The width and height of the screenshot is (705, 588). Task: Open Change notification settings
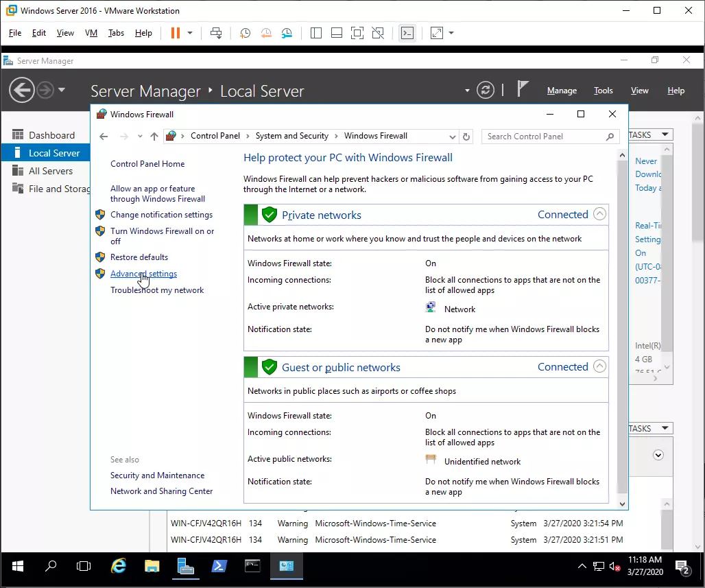[161, 215]
